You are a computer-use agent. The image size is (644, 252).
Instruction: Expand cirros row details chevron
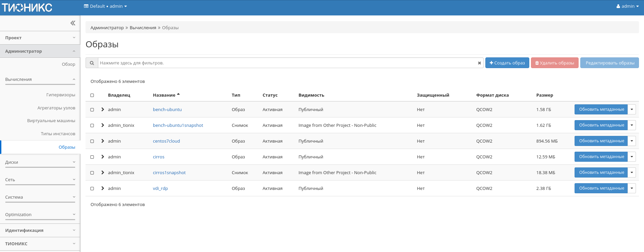pos(103,157)
